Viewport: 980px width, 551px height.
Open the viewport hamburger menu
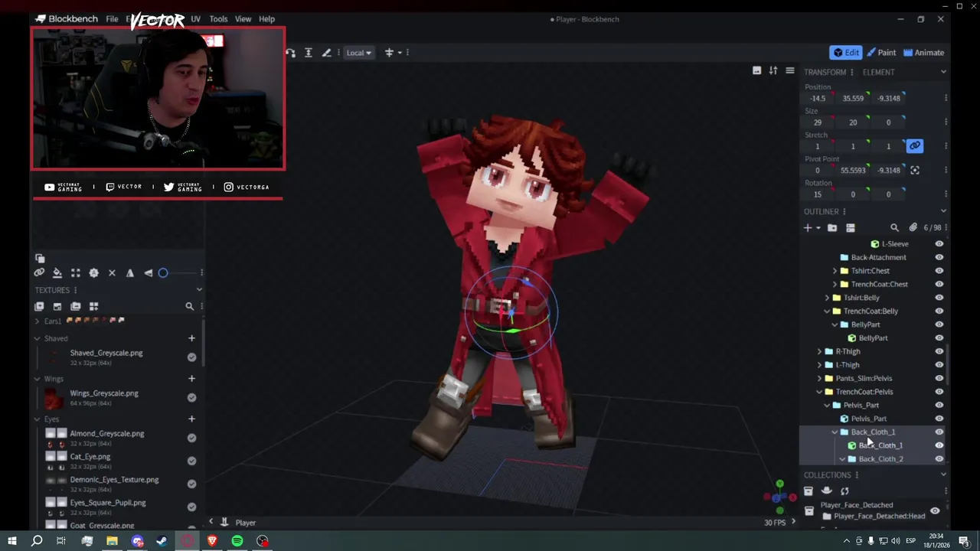(x=789, y=70)
